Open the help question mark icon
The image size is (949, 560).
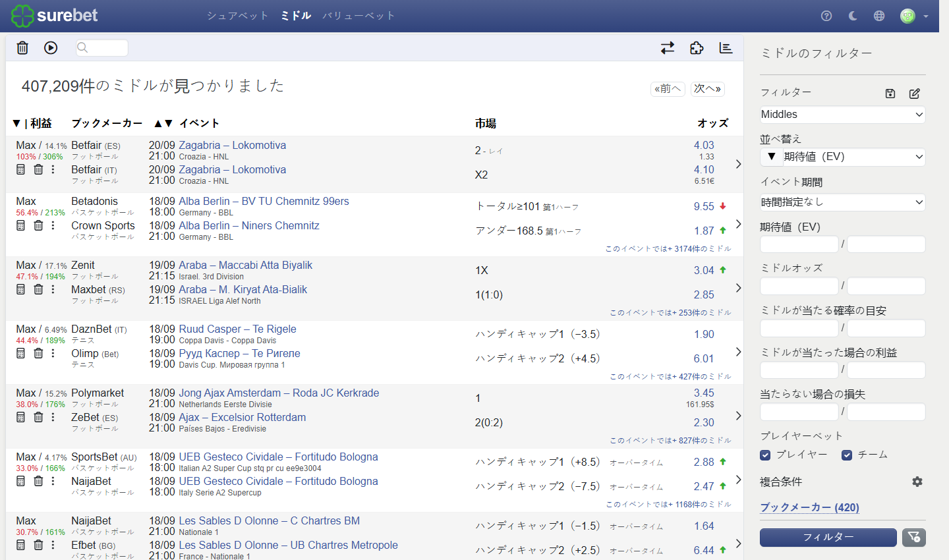(x=826, y=16)
